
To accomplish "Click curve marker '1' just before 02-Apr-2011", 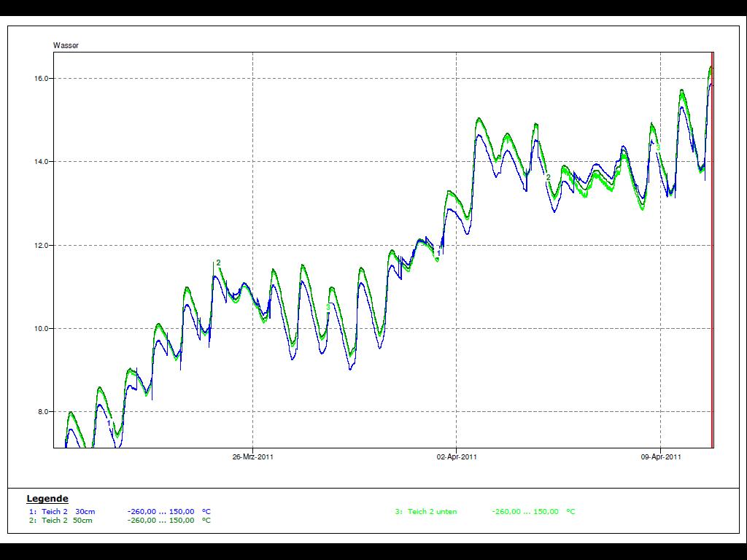I will pyautogui.click(x=438, y=253).
